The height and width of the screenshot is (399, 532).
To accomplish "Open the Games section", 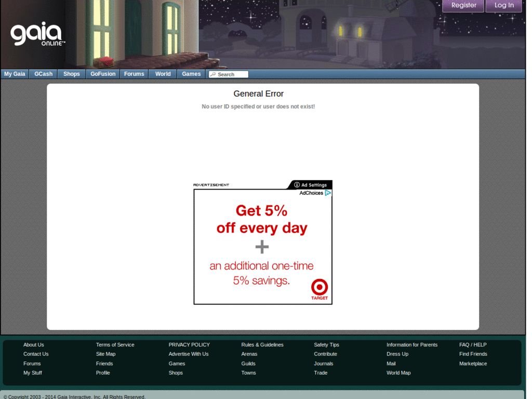I will pyautogui.click(x=191, y=74).
